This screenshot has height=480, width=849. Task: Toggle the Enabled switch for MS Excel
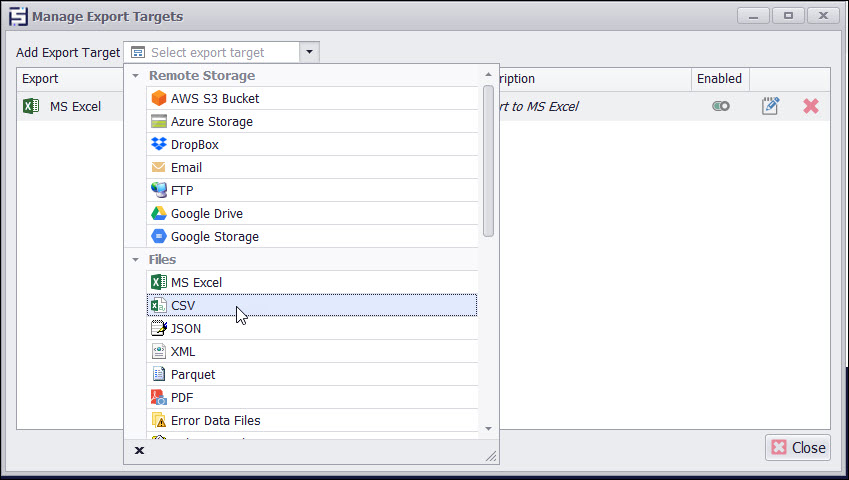[x=720, y=106]
